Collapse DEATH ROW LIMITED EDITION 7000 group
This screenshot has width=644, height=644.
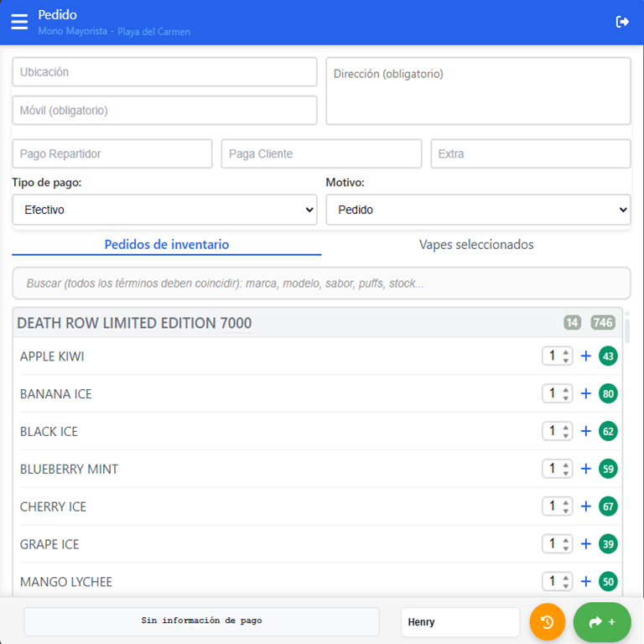pos(134,323)
